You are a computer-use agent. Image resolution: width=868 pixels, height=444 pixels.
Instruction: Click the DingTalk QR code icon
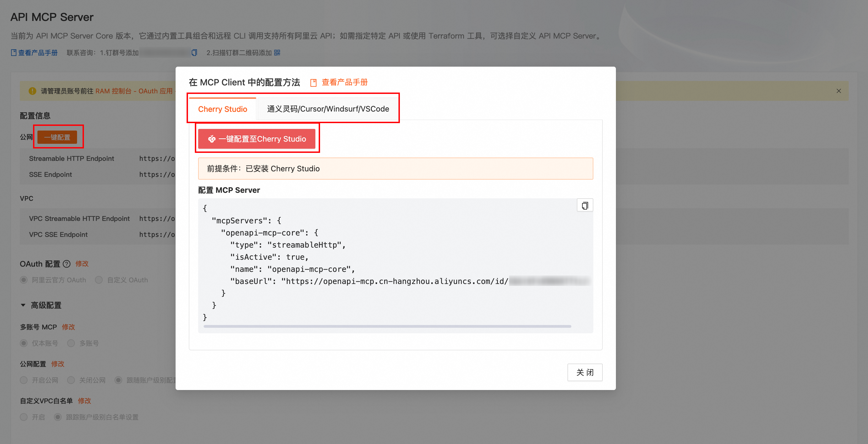pos(277,53)
